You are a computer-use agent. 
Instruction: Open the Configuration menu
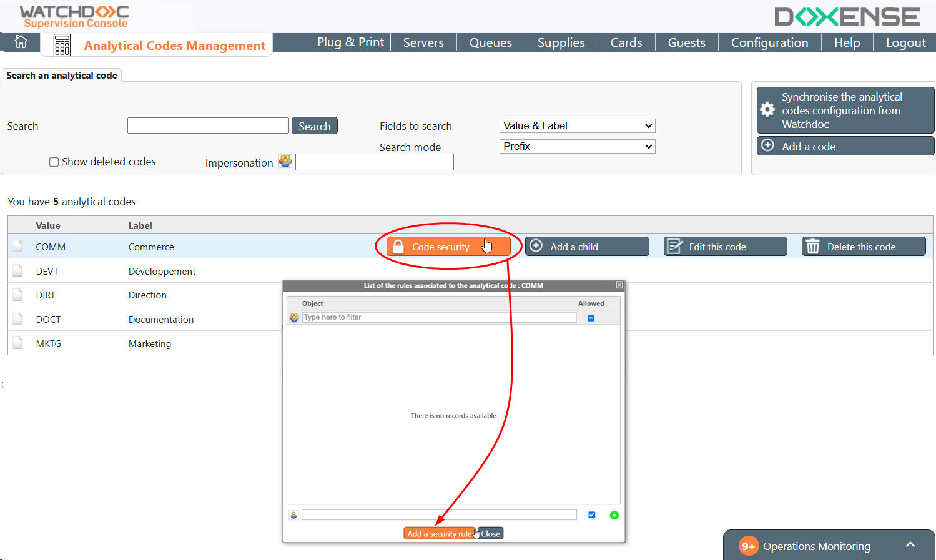coord(769,42)
